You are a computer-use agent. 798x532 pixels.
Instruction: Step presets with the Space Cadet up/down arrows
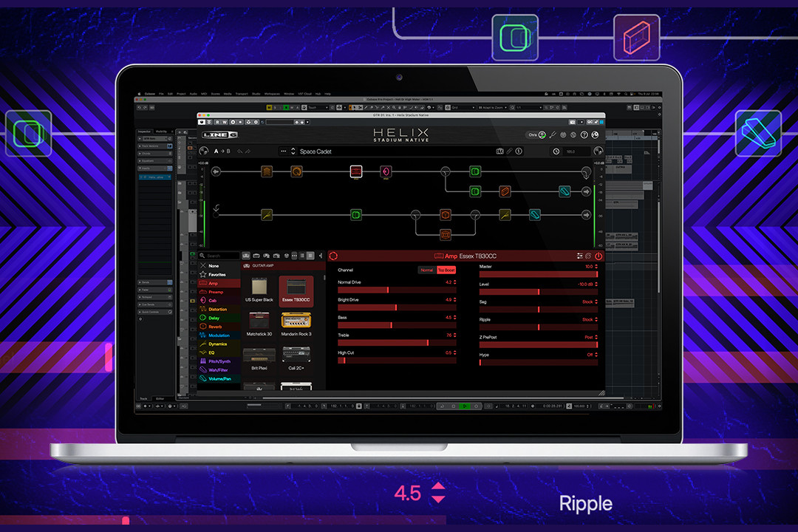coord(293,151)
